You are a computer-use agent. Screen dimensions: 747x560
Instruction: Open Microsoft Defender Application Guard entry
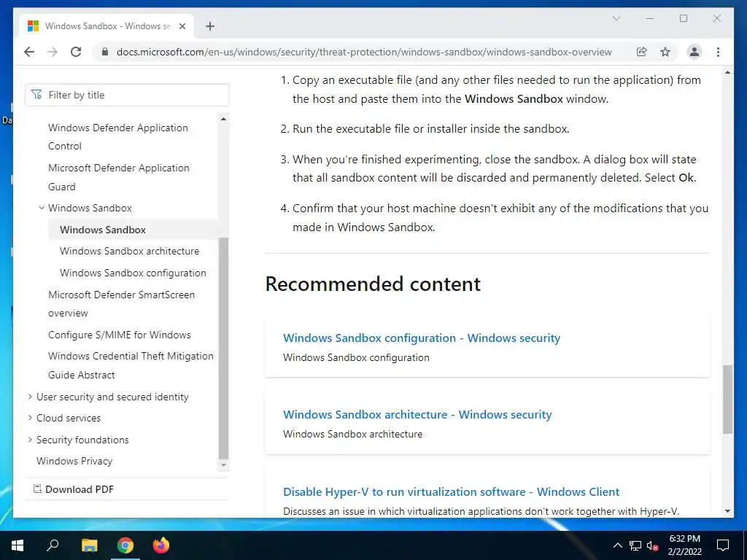click(119, 177)
